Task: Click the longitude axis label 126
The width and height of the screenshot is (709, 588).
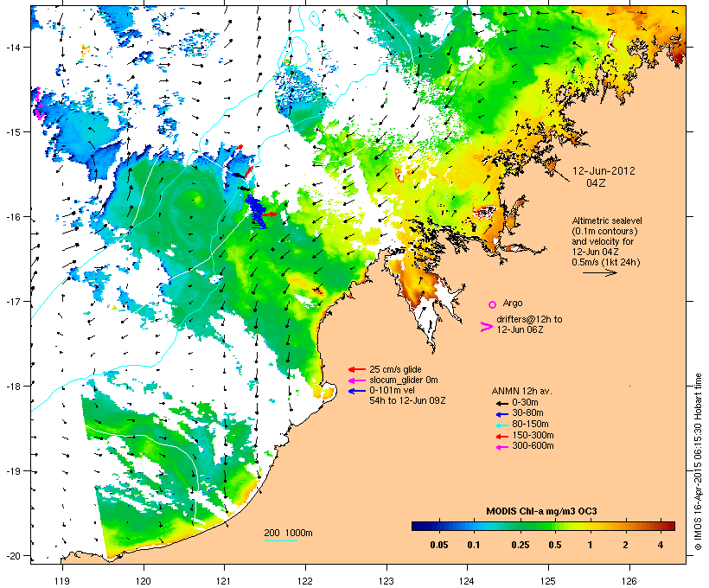Action: coord(629,581)
